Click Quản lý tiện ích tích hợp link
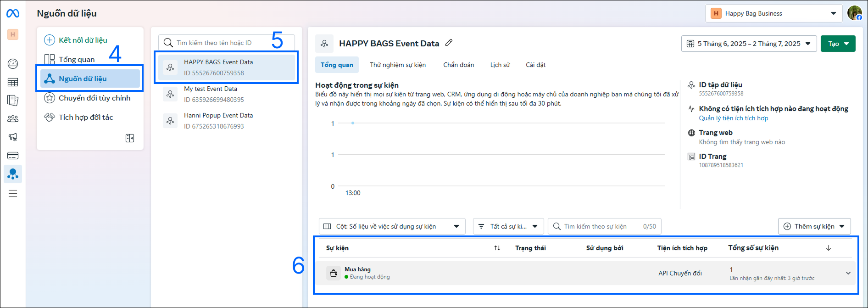The width and height of the screenshot is (868, 308). (x=733, y=118)
